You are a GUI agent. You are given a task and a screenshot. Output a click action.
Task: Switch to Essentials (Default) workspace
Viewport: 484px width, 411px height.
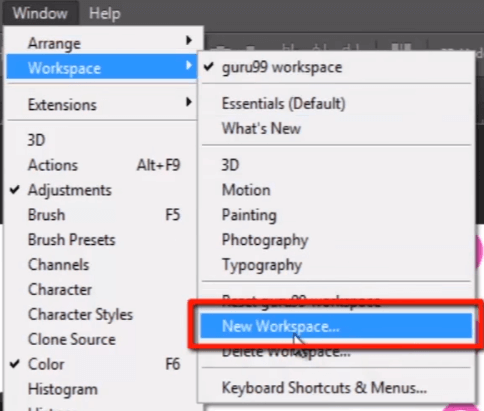[x=336, y=103]
